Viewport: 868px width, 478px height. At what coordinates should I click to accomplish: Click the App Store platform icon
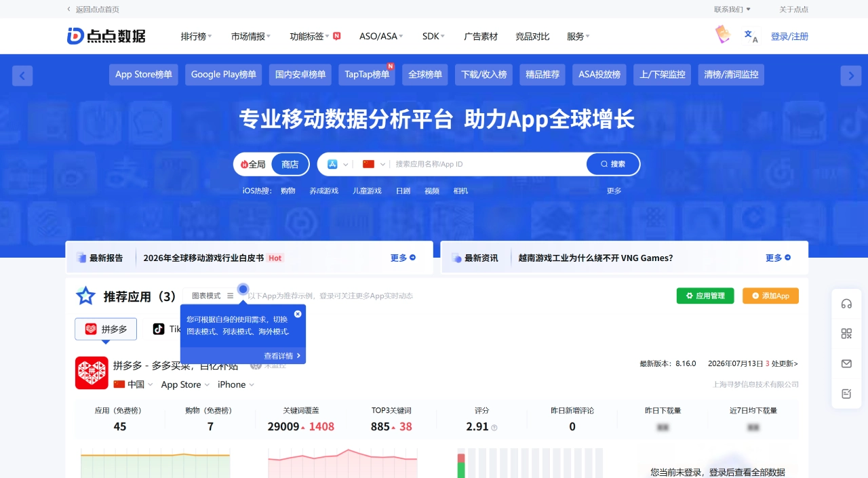click(333, 164)
